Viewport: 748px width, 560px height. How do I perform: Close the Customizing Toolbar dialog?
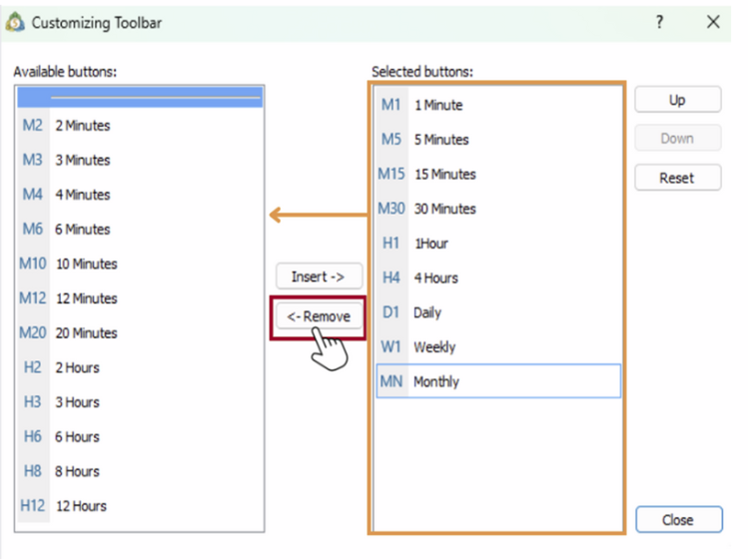point(677,520)
